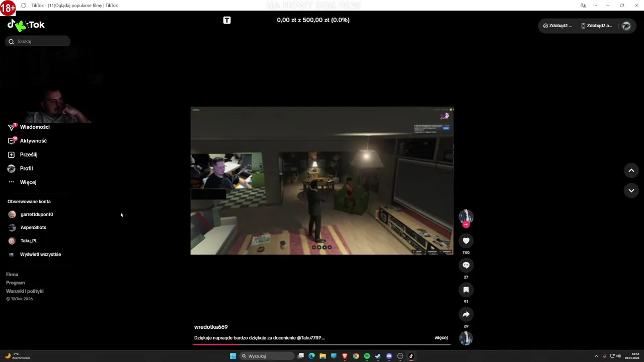Screen dimensions: 644x362
Task: Open OBS Studio from taskbar
Action: click(x=400, y=356)
